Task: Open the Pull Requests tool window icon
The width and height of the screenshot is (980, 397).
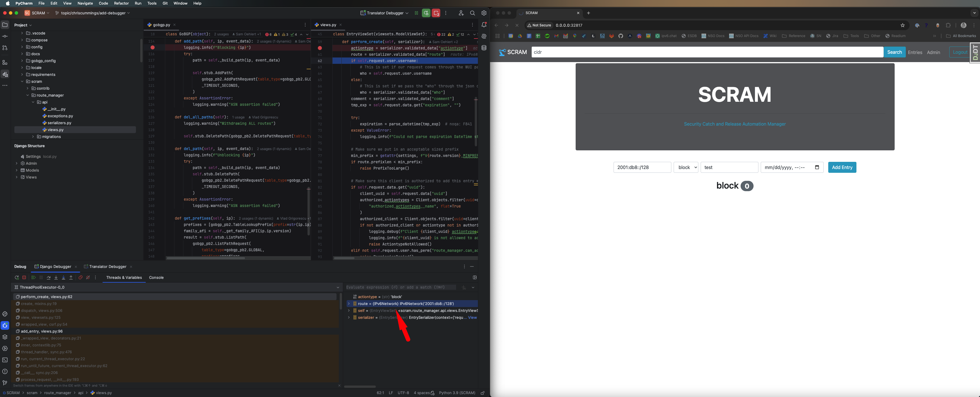Action: click(5, 48)
